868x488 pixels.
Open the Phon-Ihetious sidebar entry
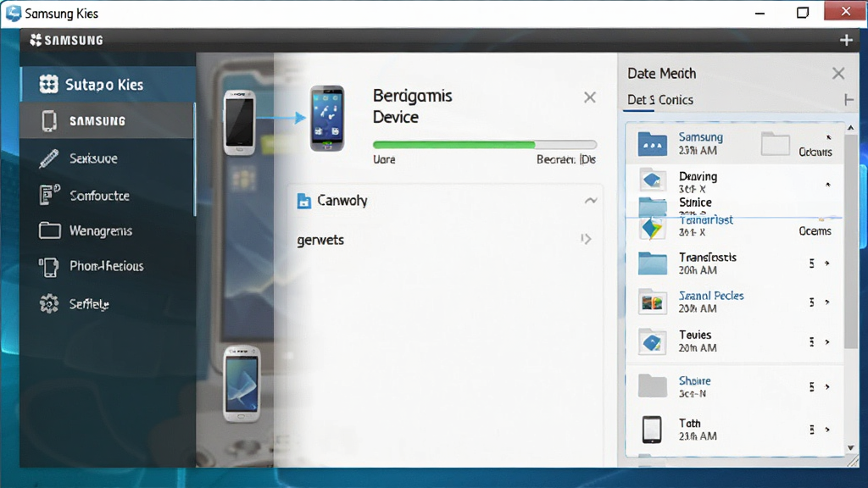click(108, 266)
